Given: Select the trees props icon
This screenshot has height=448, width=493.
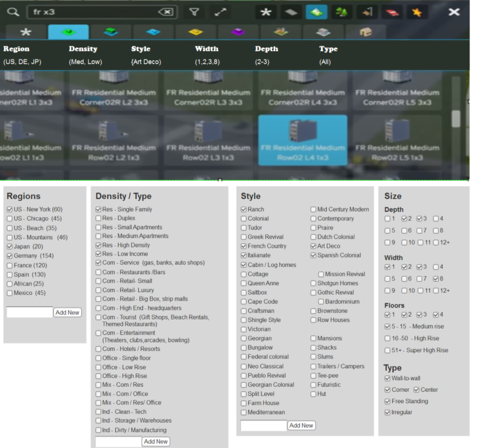Looking at the screenshot, I should (x=342, y=12).
